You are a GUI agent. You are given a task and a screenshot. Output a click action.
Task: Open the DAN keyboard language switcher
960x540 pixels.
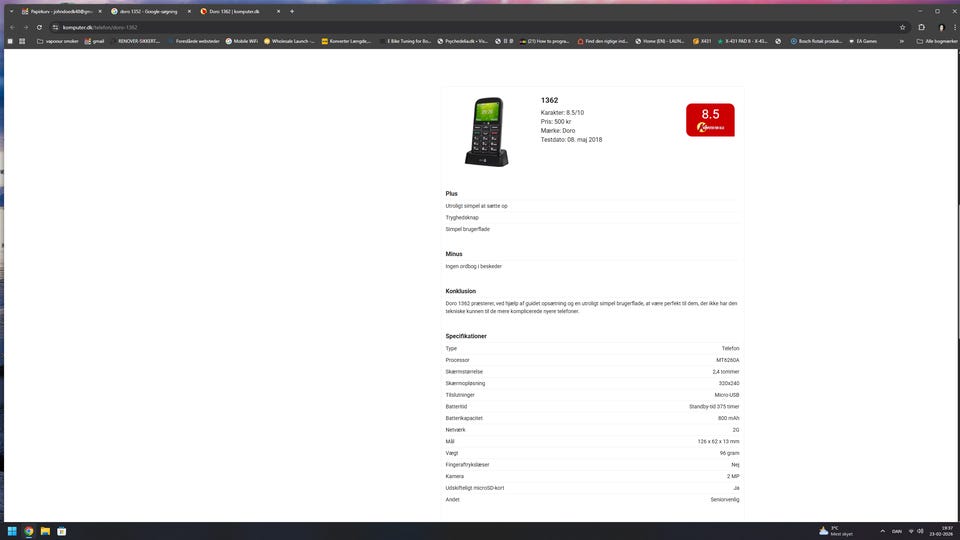(x=896, y=531)
